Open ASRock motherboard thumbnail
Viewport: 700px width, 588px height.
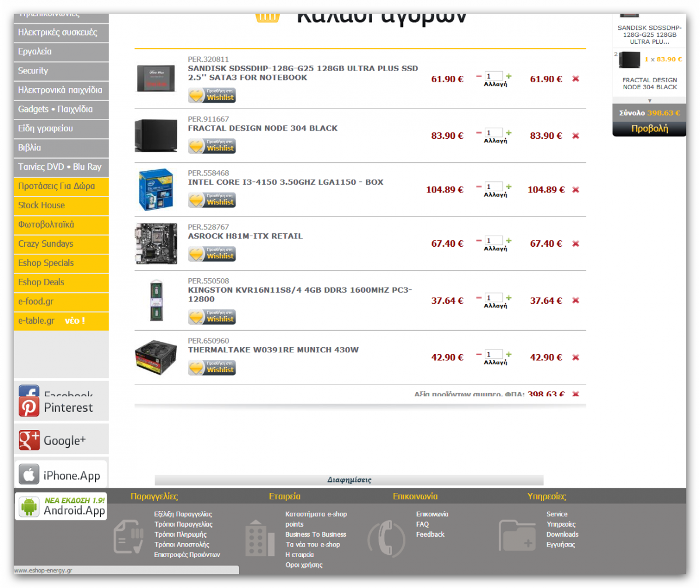point(156,244)
